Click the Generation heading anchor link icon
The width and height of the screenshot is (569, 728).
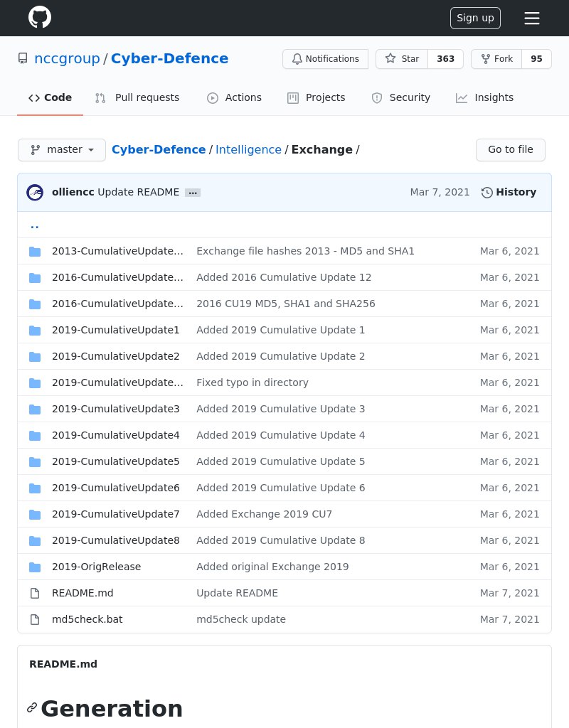pyautogui.click(x=31, y=707)
